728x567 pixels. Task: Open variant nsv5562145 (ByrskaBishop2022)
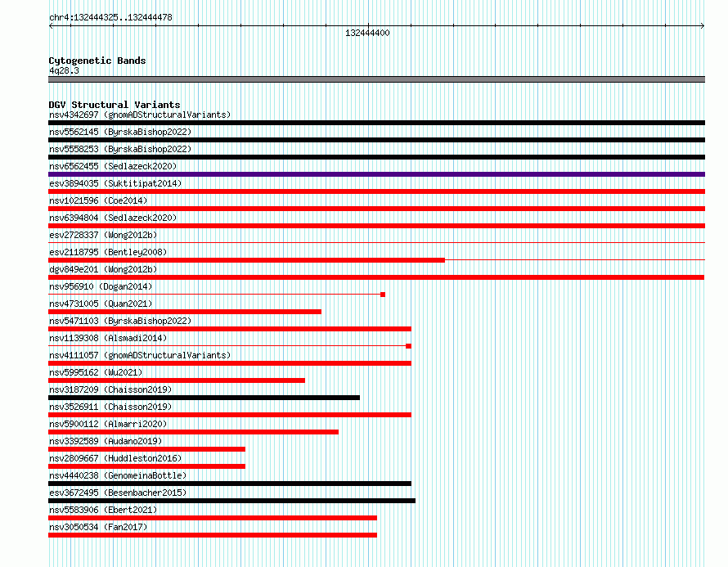[x=120, y=132]
